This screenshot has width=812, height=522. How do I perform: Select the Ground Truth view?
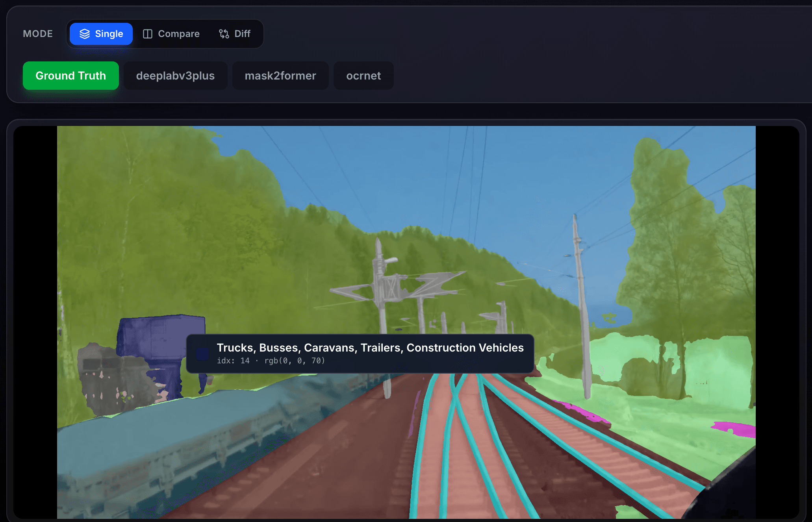click(x=71, y=76)
